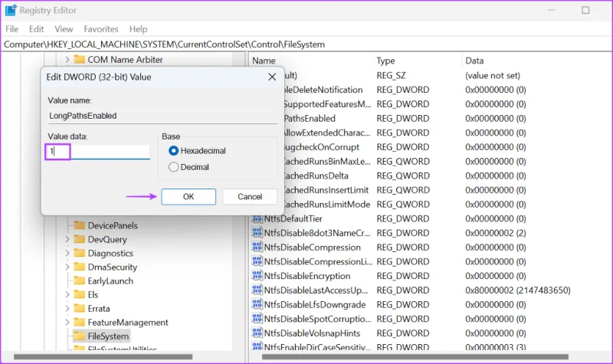
Task: Click the COM Name Arbiter folder icon
Action: click(x=80, y=60)
